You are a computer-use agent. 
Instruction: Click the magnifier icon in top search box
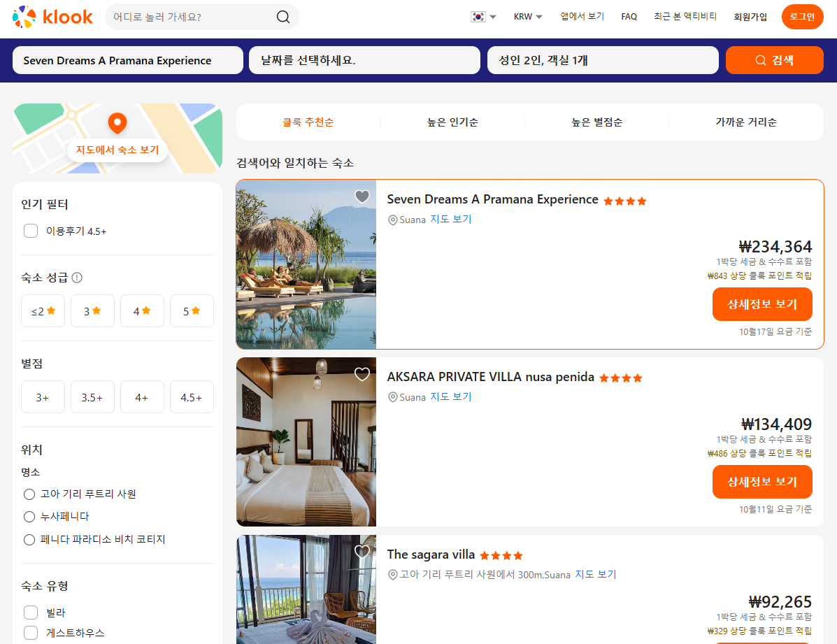click(x=283, y=17)
